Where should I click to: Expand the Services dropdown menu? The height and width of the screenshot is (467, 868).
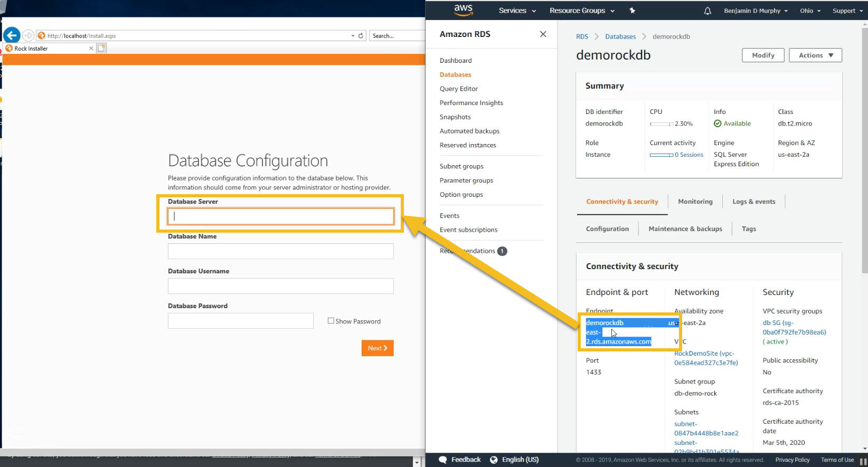[x=517, y=11]
